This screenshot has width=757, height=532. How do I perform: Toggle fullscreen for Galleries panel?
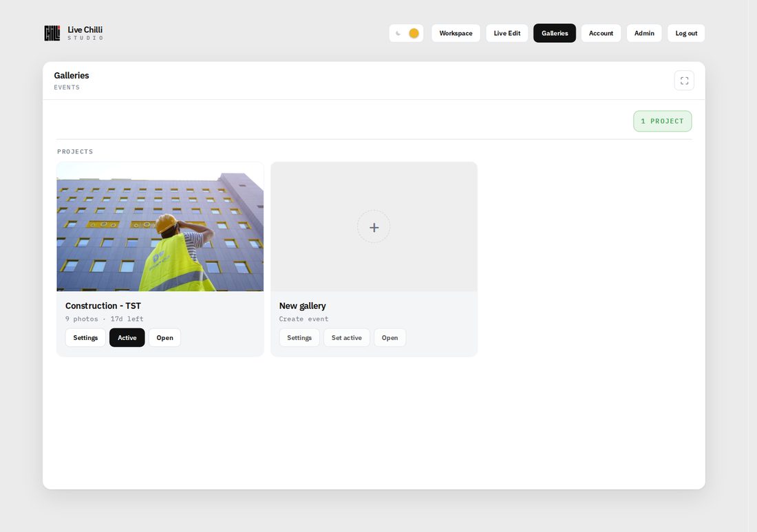pyautogui.click(x=684, y=81)
